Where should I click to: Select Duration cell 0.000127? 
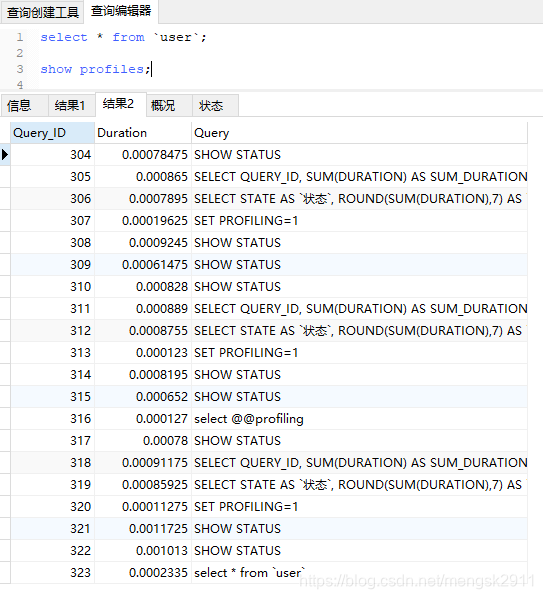143,419
